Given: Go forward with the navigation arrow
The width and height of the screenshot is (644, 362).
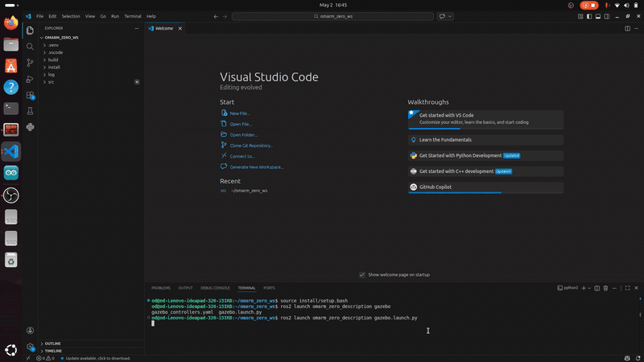Looking at the screenshot, I should pyautogui.click(x=225, y=16).
